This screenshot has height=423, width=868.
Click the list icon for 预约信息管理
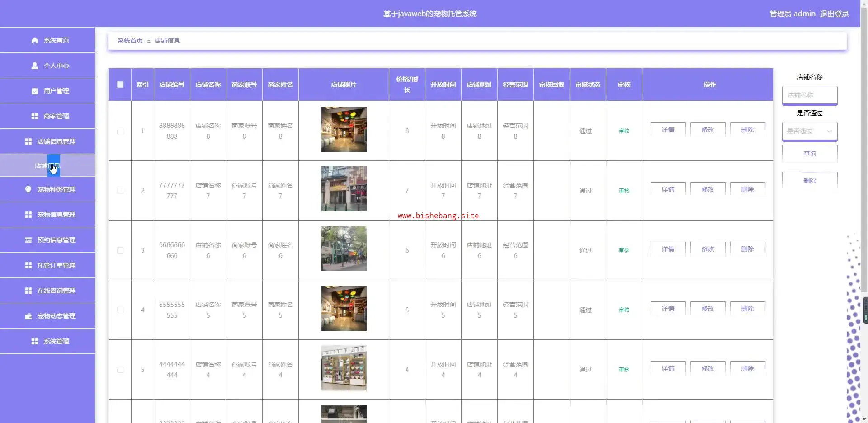point(28,240)
